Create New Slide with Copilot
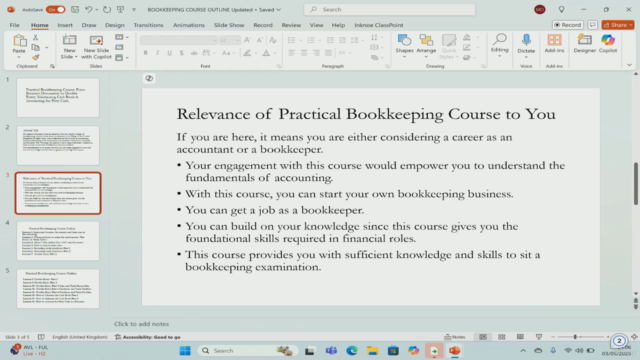 tap(96, 47)
